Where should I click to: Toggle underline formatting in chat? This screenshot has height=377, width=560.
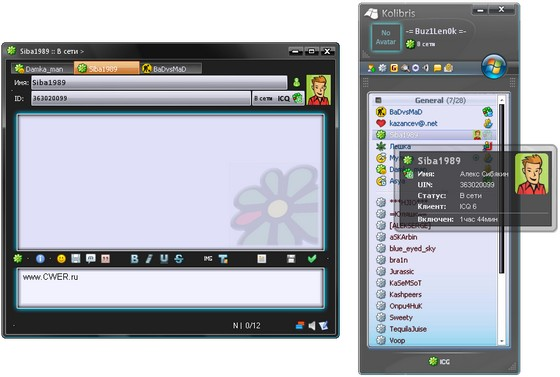click(164, 258)
